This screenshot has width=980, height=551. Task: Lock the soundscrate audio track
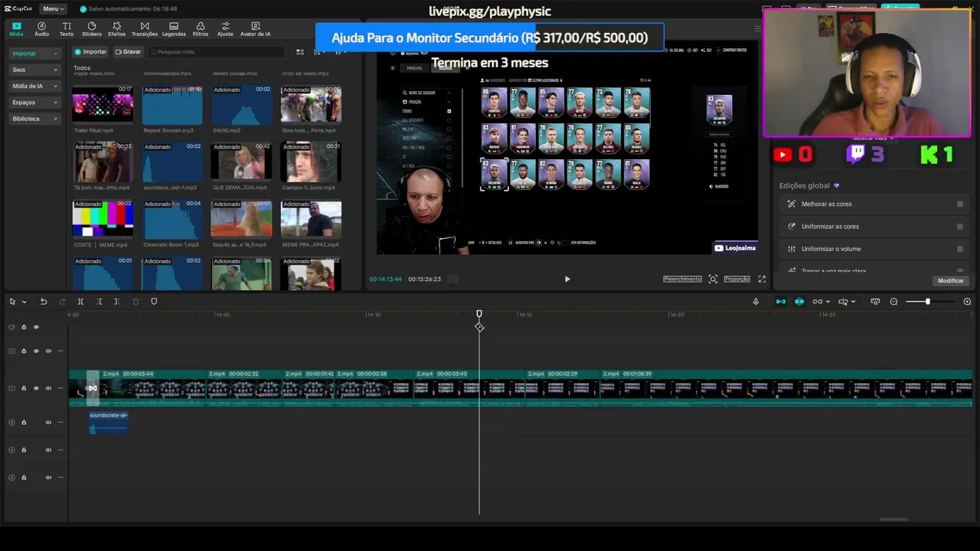(24, 422)
